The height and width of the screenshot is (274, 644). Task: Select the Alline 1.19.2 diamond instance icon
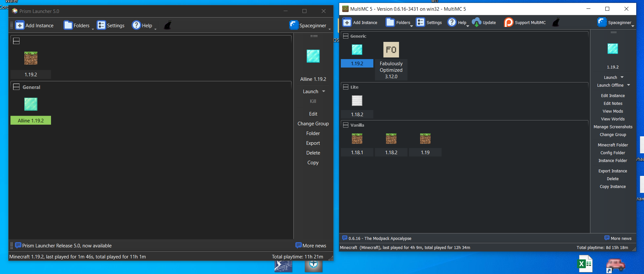(31, 104)
